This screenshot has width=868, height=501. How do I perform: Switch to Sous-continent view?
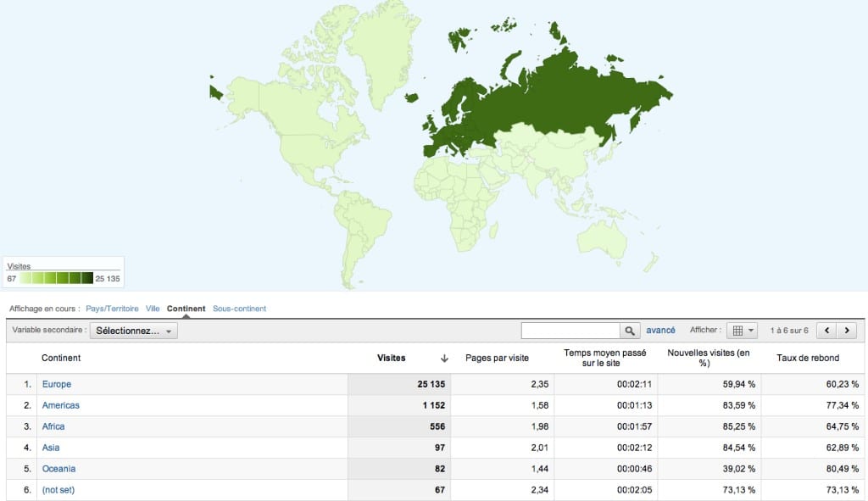[239, 309]
